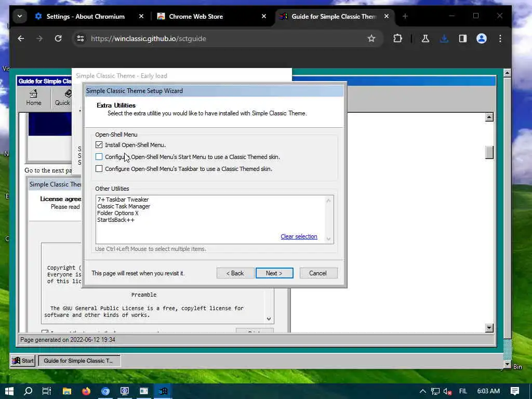Open clock showing 6:03 AM
532x399 pixels.
tap(488, 391)
